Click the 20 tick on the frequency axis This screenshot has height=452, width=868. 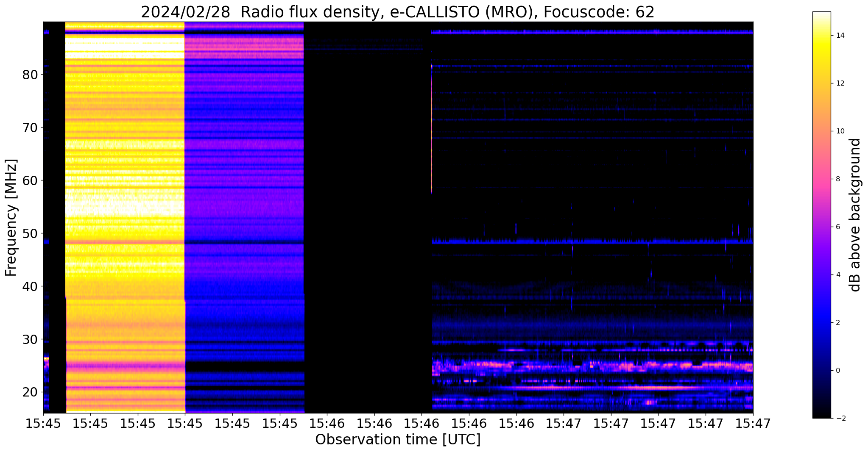(x=30, y=392)
